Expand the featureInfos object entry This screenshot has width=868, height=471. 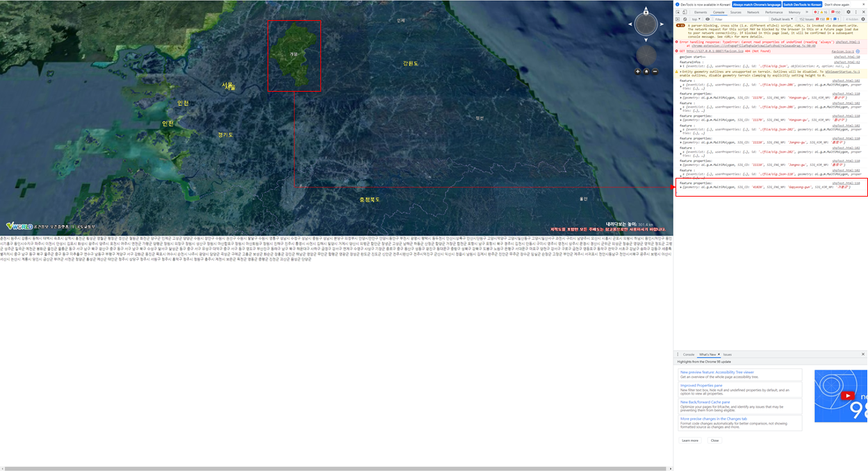(x=681, y=66)
